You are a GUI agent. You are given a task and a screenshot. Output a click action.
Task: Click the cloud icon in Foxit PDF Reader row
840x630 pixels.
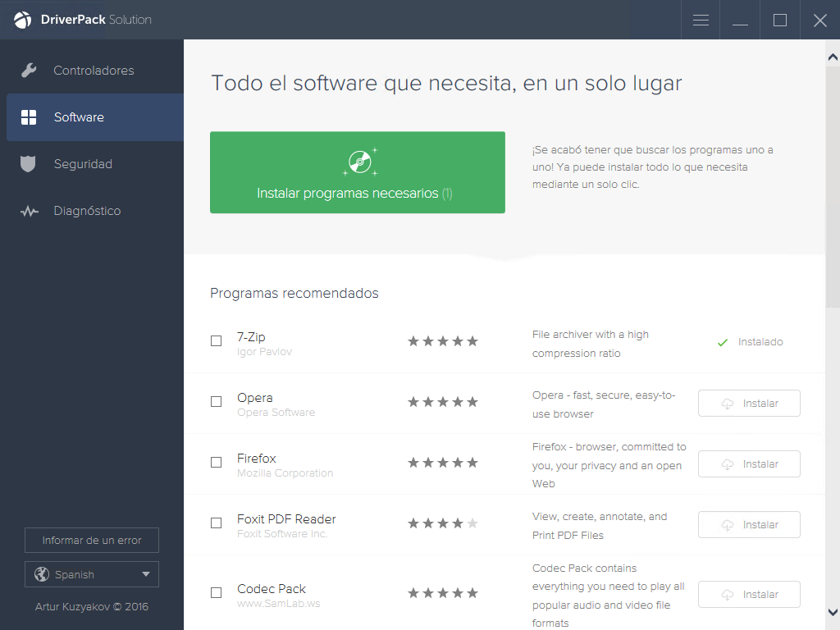pyautogui.click(x=727, y=525)
